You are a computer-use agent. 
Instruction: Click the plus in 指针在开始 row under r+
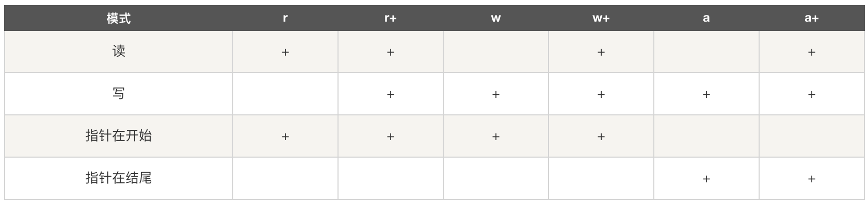click(391, 137)
